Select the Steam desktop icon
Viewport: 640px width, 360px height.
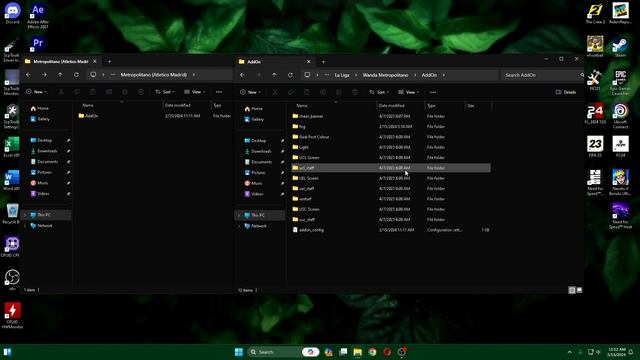(x=620, y=46)
